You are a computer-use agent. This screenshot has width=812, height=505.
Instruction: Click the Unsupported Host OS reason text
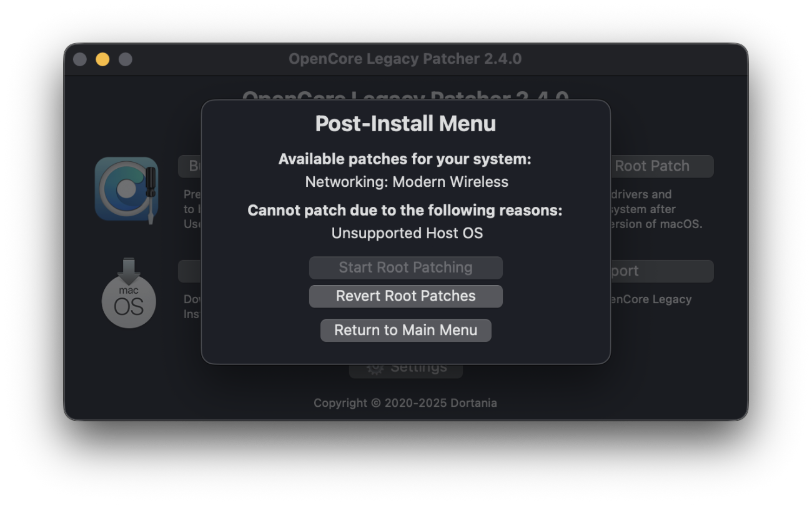click(x=407, y=233)
